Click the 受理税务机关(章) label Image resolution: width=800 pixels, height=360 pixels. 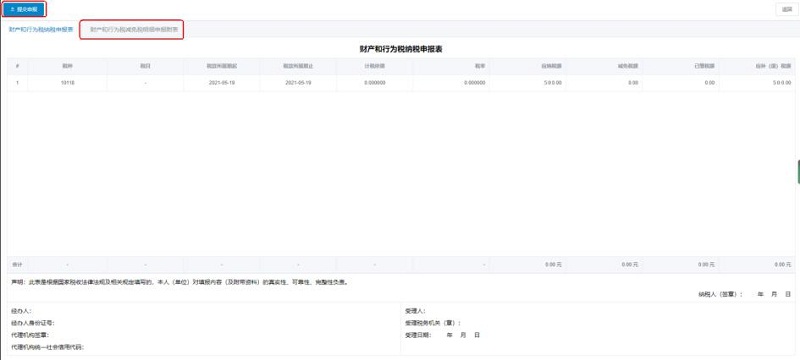(x=433, y=323)
